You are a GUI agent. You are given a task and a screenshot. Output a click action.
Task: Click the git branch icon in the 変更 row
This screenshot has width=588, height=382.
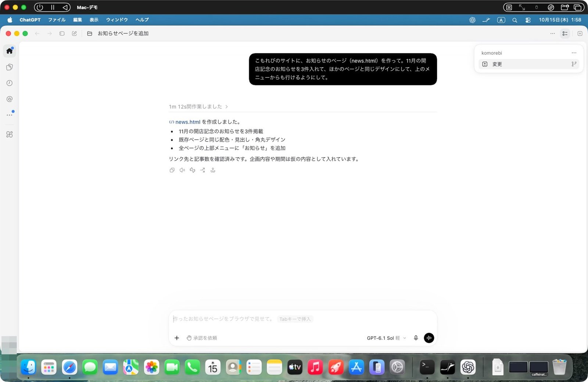click(x=574, y=64)
